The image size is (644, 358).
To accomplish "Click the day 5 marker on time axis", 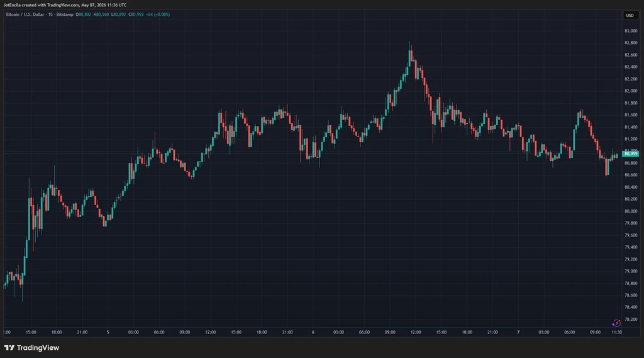I will (108, 332).
